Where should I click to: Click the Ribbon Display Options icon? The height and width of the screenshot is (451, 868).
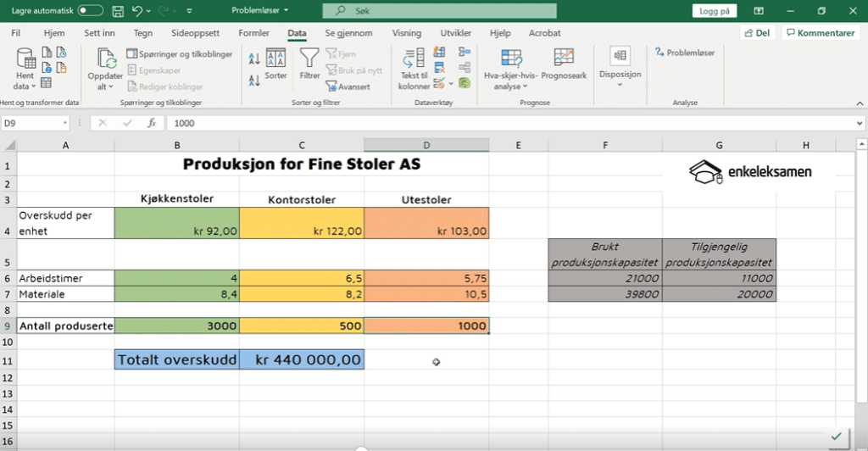click(x=759, y=10)
